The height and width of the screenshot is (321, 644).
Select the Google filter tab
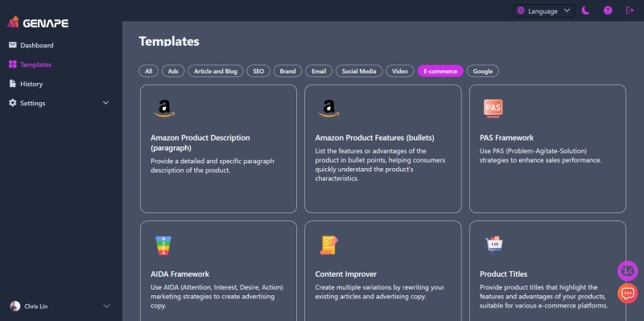click(x=482, y=71)
